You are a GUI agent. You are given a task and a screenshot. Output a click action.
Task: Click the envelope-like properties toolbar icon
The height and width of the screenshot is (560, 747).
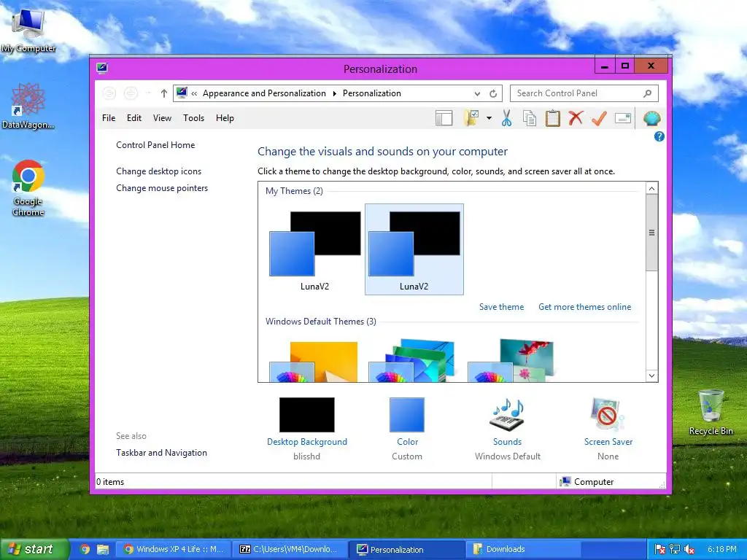[x=623, y=117]
